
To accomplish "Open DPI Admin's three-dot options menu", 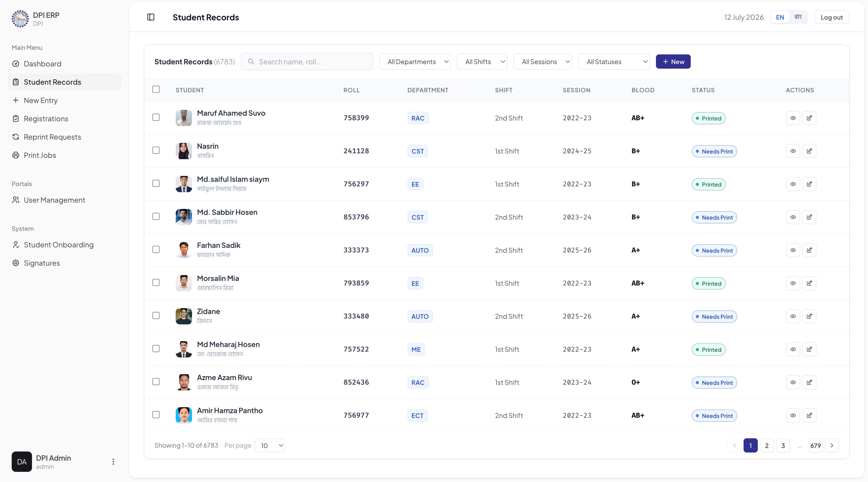I will click(x=113, y=461).
